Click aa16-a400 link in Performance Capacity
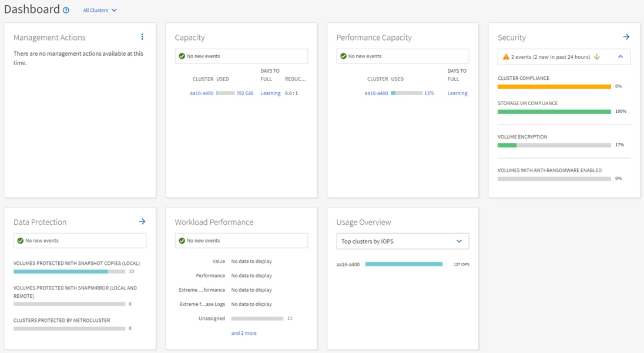The image size is (644, 353). (376, 93)
